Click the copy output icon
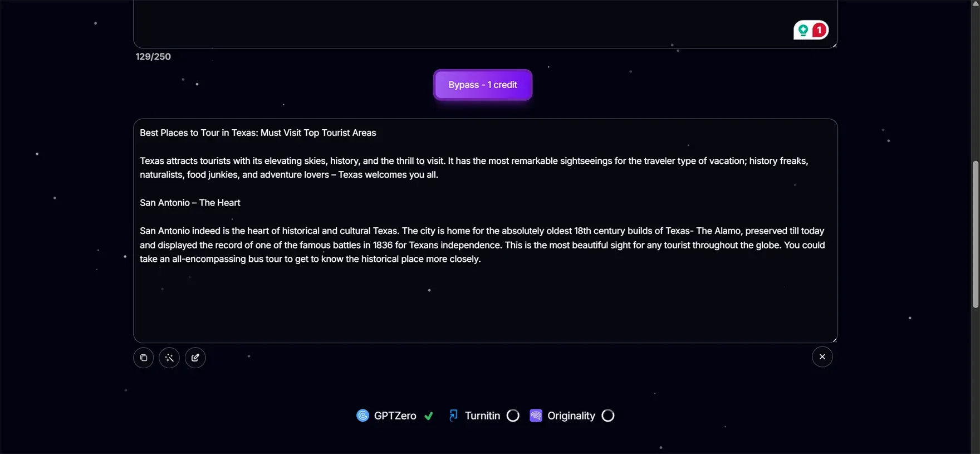This screenshot has width=980, height=454. click(x=143, y=357)
